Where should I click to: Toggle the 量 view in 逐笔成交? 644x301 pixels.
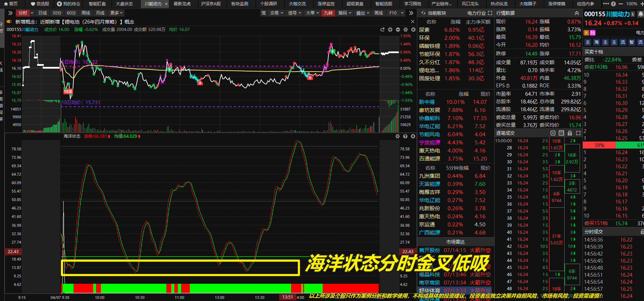(x=553, y=133)
